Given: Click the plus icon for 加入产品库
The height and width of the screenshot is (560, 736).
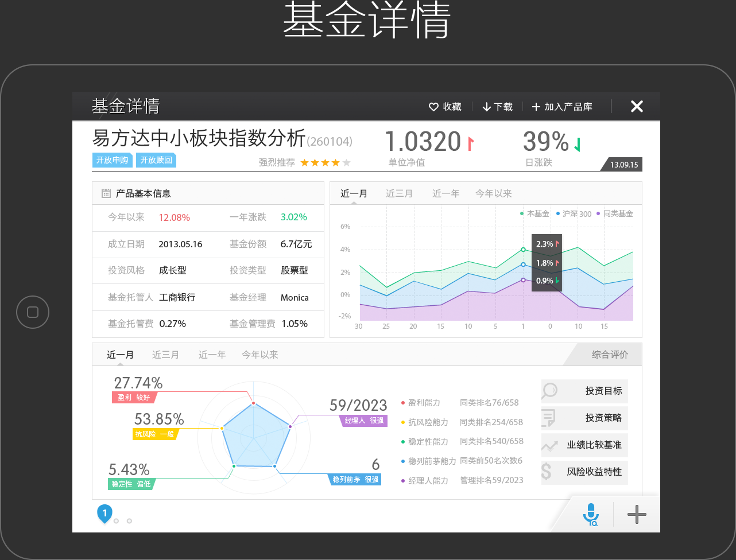Looking at the screenshot, I should (x=536, y=107).
